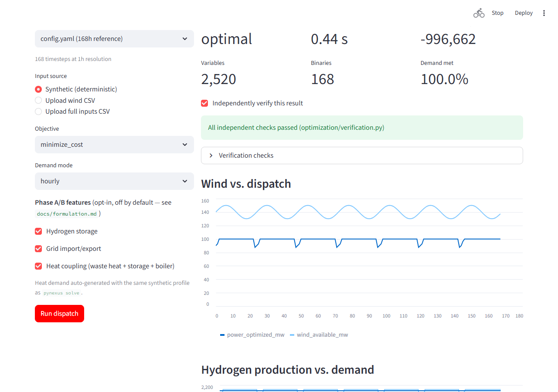Image resolution: width=558 pixels, height=392 pixels.
Task: Select Upload wind CSV option
Action: [x=65, y=101]
